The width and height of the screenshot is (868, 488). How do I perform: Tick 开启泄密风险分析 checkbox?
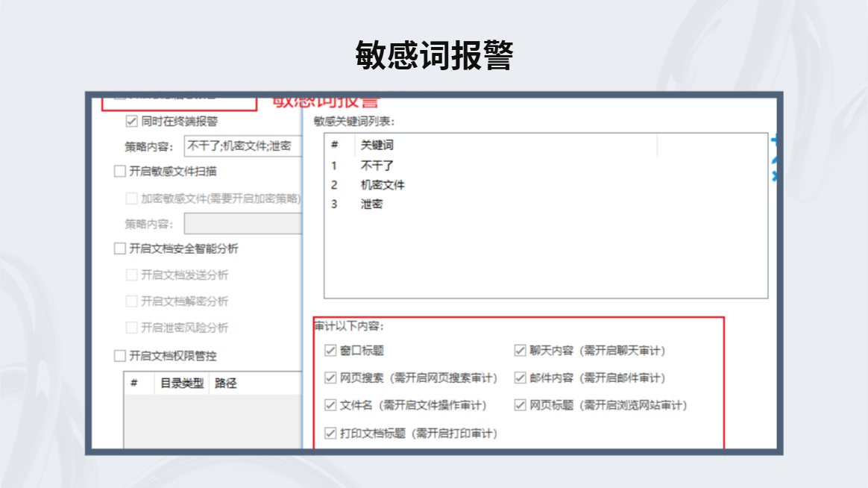131,328
